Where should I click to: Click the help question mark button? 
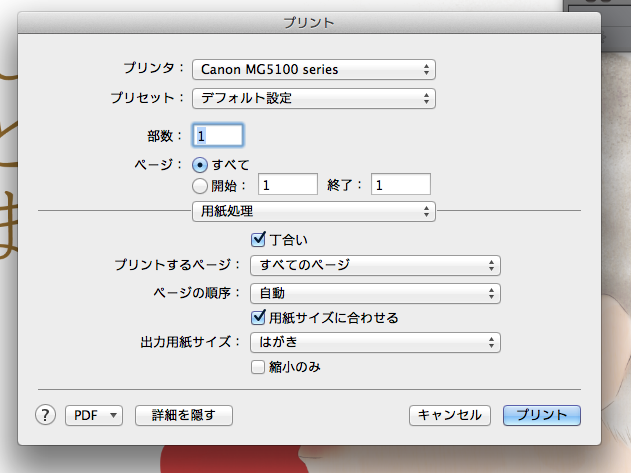47,415
